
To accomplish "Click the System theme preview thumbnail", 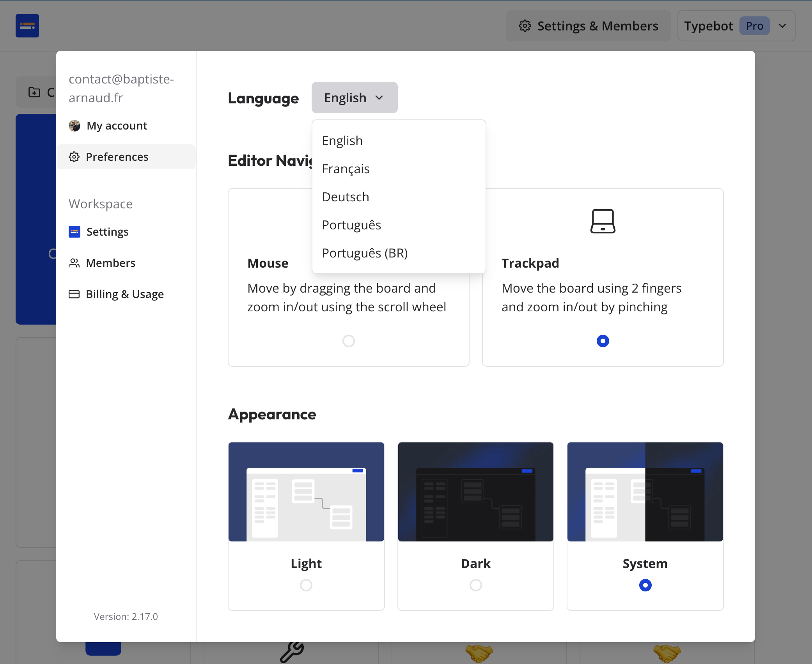I will click(x=645, y=492).
